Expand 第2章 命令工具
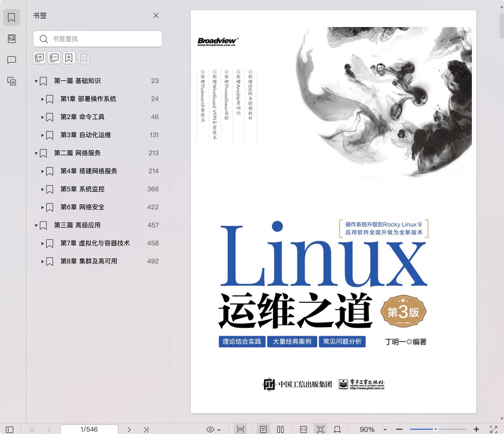Viewport: 504px width, 434px height. coord(42,117)
